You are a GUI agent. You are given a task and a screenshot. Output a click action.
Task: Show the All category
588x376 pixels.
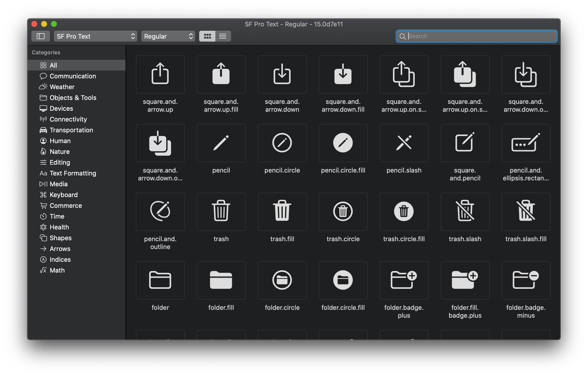[x=76, y=65]
